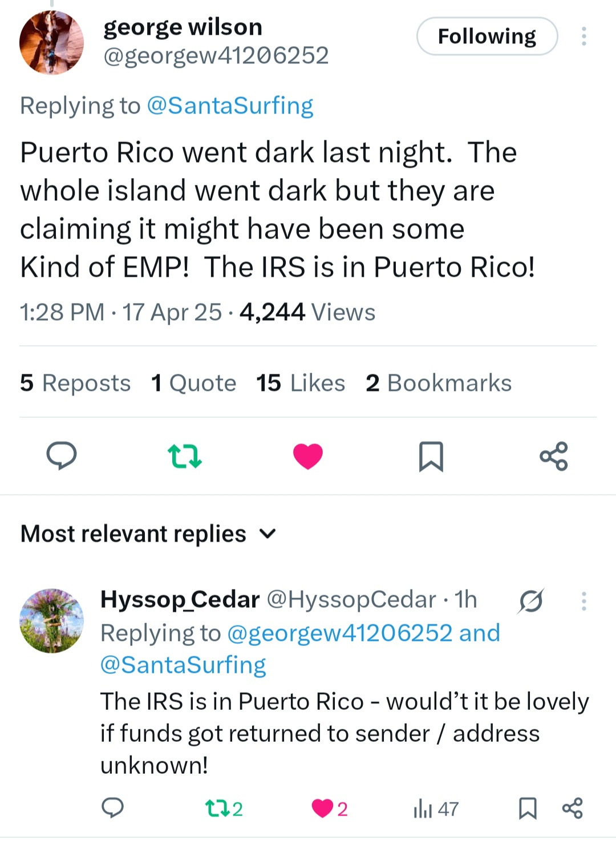The width and height of the screenshot is (616, 844).
Task: Toggle the Following button
Action: (487, 37)
